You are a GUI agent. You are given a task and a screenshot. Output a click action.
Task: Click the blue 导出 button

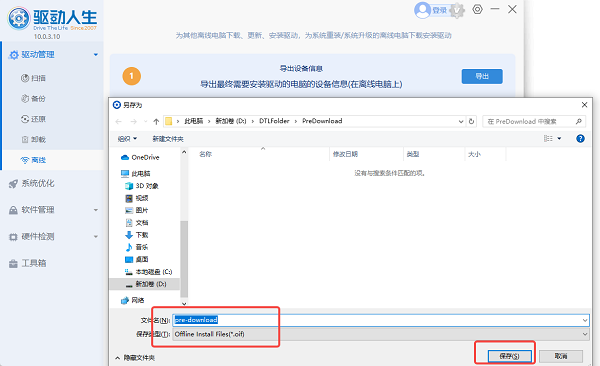(x=482, y=76)
